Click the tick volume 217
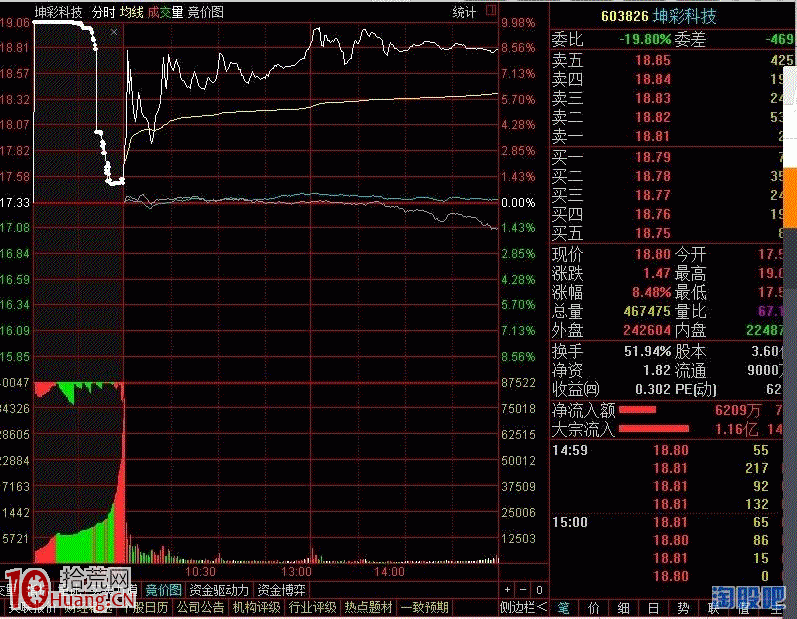This screenshot has height=619, width=797. tap(757, 468)
